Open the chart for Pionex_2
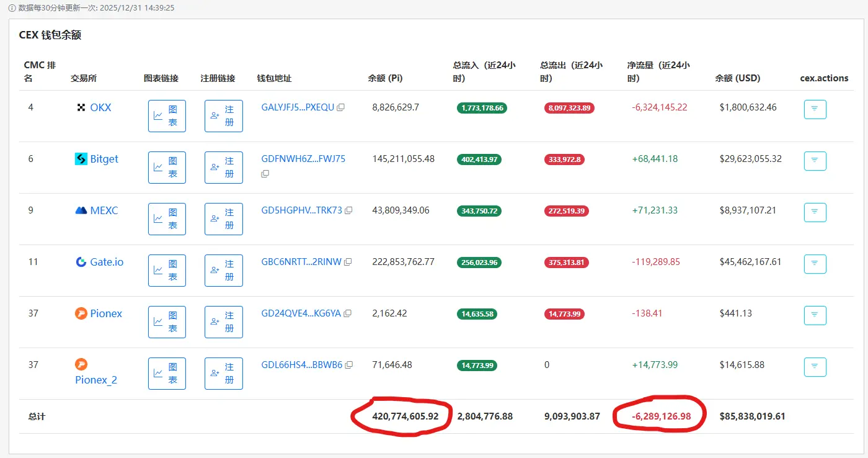The width and height of the screenshot is (868, 458). pos(167,374)
